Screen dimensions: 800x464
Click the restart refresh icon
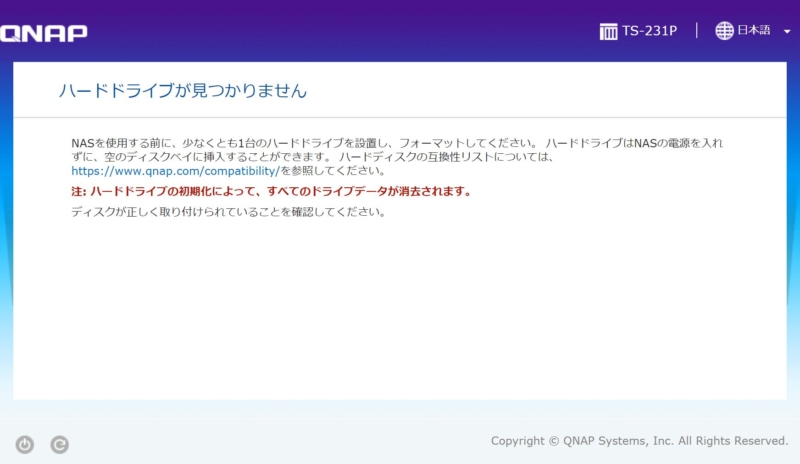(59, 445)
